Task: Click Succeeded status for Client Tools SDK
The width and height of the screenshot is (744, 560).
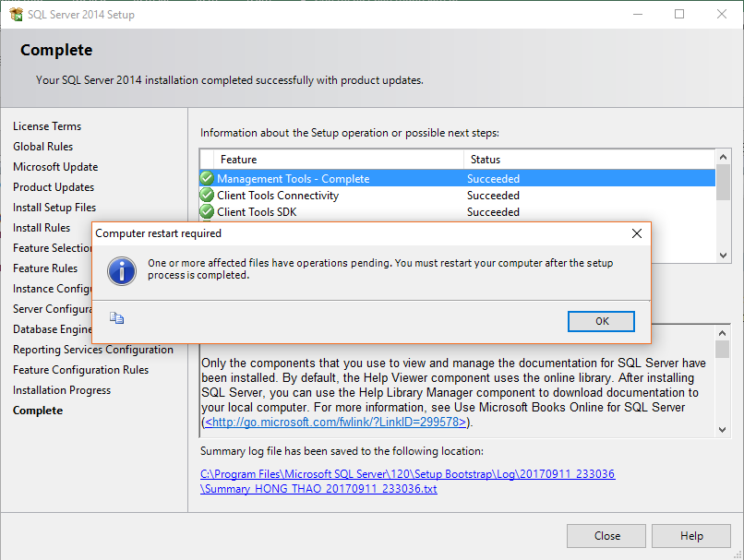Action: click(493, 212)
